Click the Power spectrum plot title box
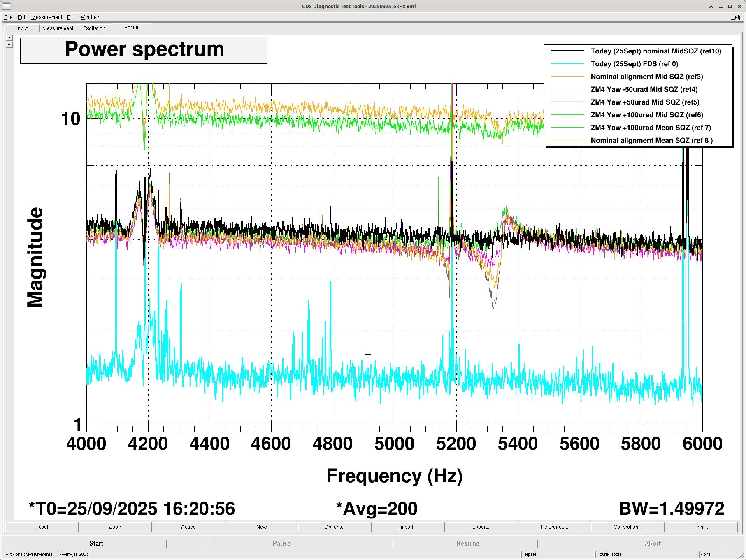 tap(144, 50)
